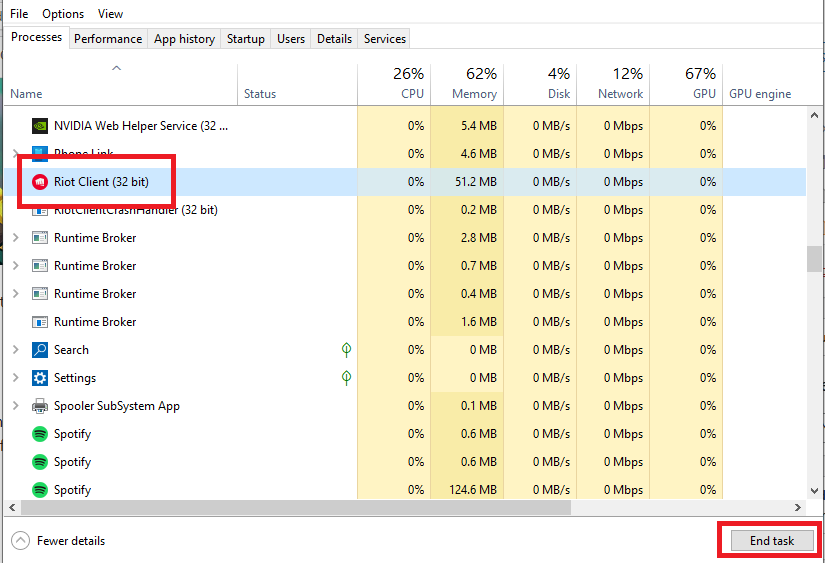Expand the Spooler SubSystem App entry

coord(15,406)
